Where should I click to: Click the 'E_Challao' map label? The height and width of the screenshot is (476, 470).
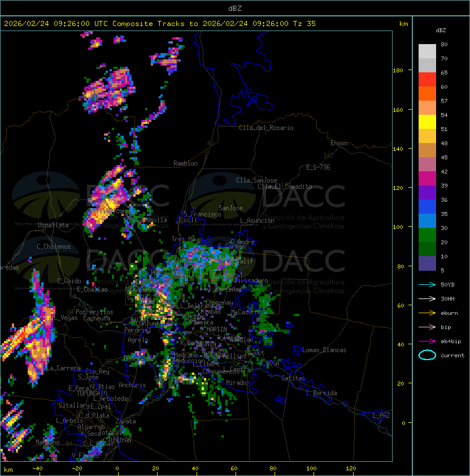tap(92, 289)
